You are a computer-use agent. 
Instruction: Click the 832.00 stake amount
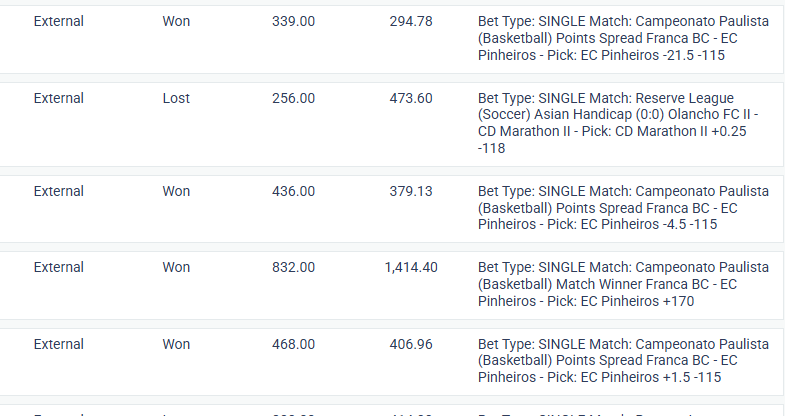[x=293, y=267]
